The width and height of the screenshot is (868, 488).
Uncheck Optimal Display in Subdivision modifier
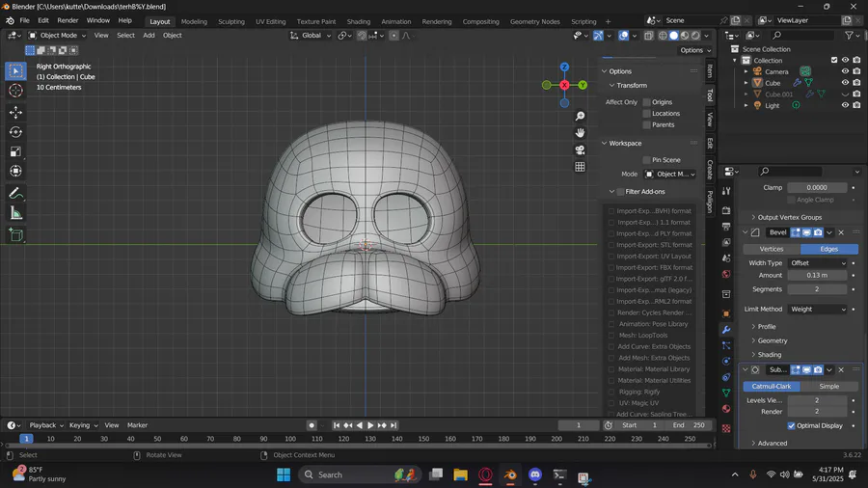click(791, 425)
